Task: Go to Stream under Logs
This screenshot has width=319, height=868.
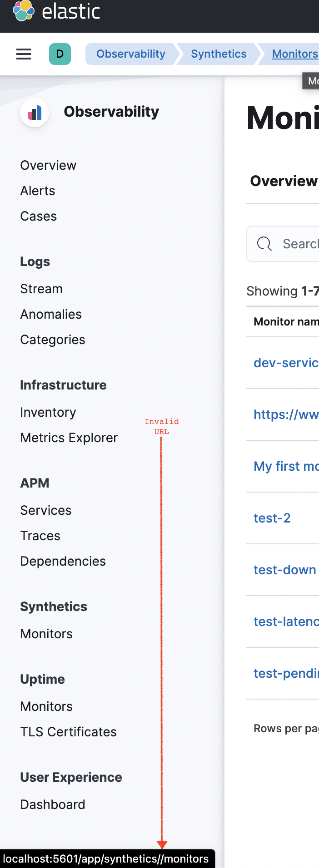Action: click(x=41, y=289)
